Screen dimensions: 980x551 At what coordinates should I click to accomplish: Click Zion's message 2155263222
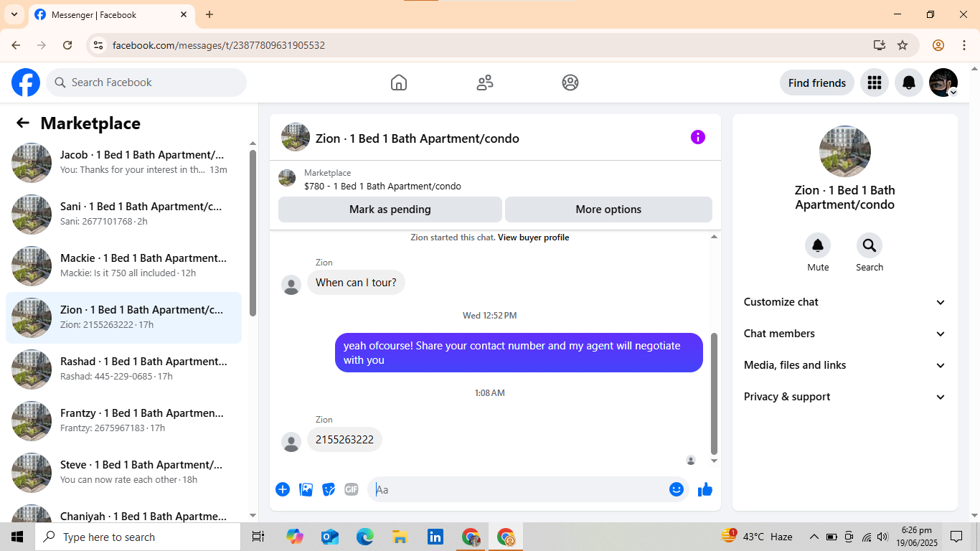pyautogui.click(x=344, y=440)
